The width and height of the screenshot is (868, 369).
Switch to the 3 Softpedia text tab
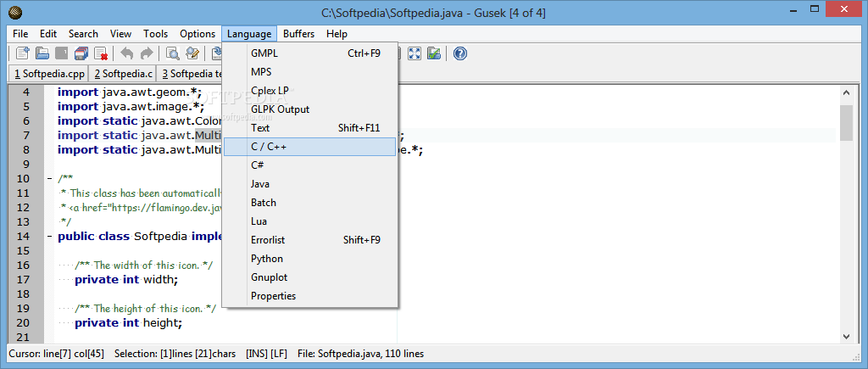(190, 73)
